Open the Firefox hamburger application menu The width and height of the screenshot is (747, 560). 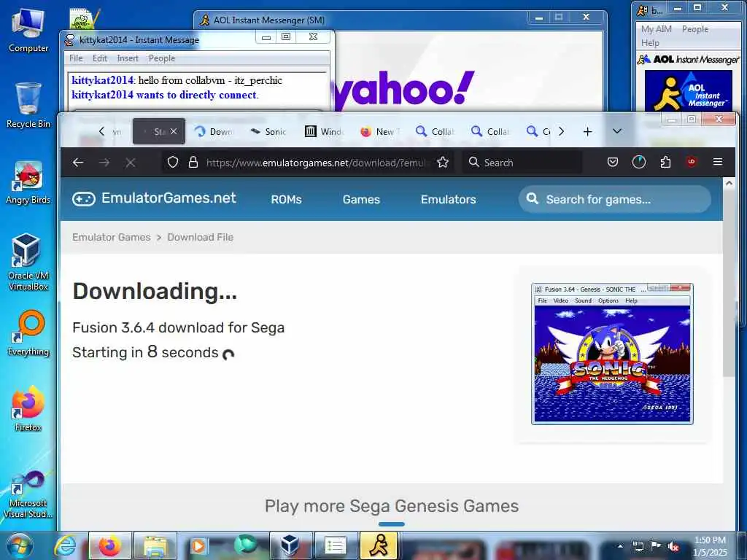coord(718,162)
